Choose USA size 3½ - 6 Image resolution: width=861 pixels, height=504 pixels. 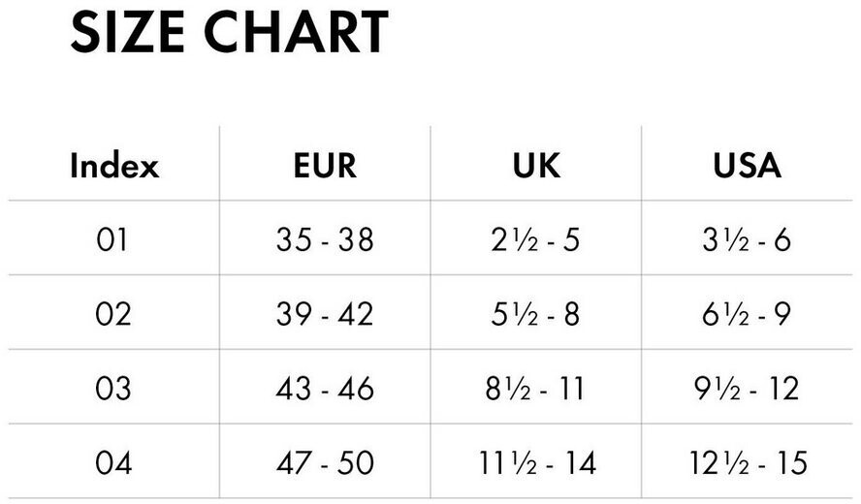tap(747, 239)
